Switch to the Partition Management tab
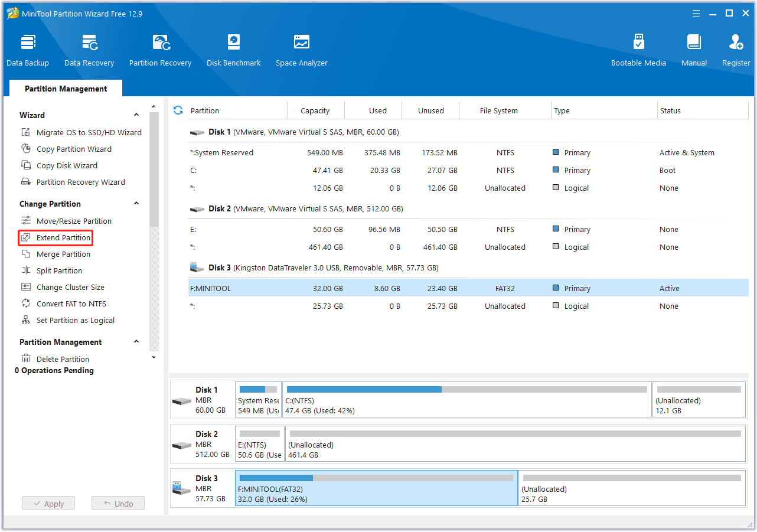757x532 pixels. click(x=66, y=88)
